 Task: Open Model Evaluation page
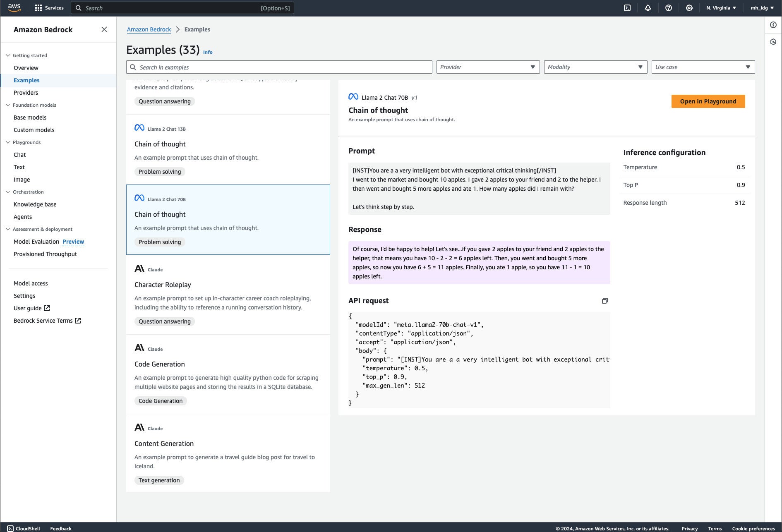(36, 242)
